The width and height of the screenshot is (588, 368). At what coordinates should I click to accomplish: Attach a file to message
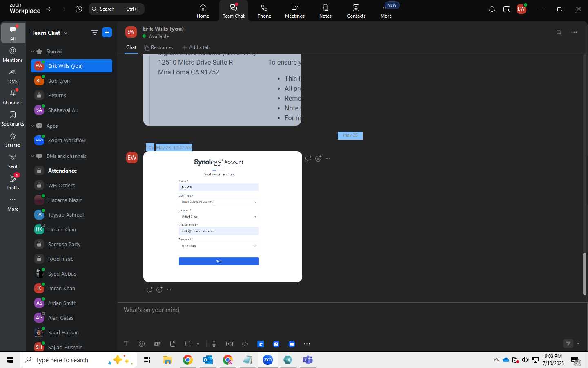click(x=173, y=344)
